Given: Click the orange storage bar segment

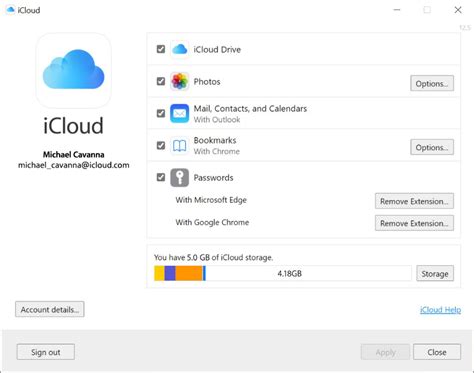Looking at the screenshot, I should 189,273.
